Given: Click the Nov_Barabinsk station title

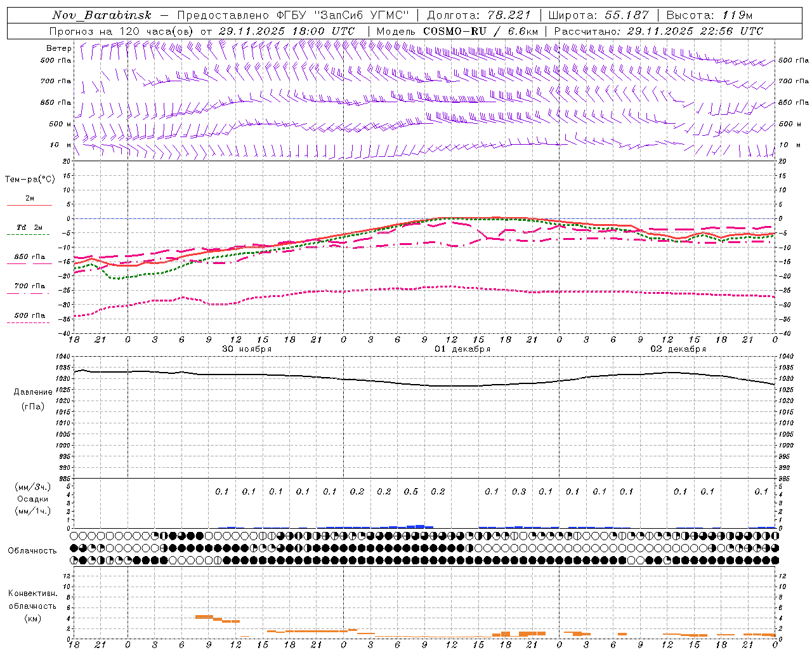Looking at the screenshot, I should tap(102, 15).
